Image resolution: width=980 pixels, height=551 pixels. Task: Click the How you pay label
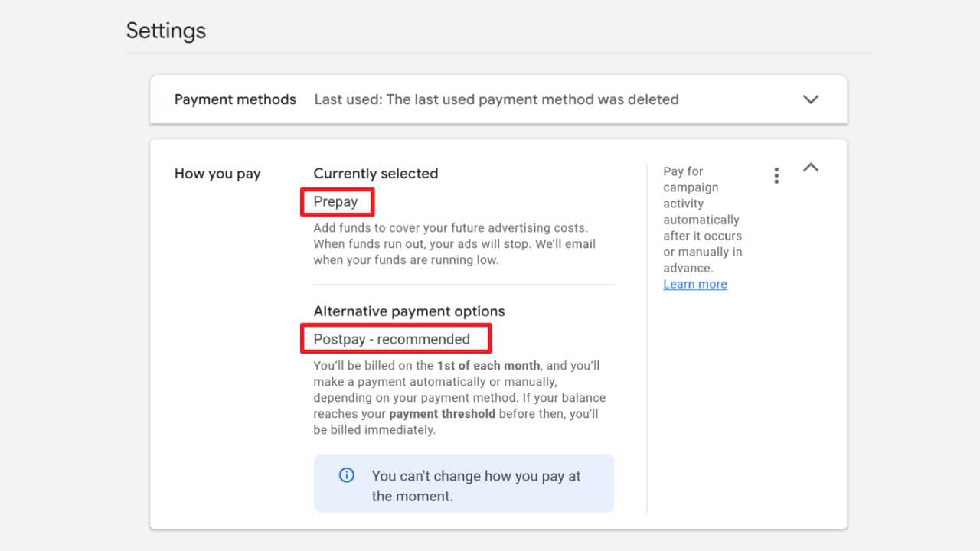(x=217, y=174)
